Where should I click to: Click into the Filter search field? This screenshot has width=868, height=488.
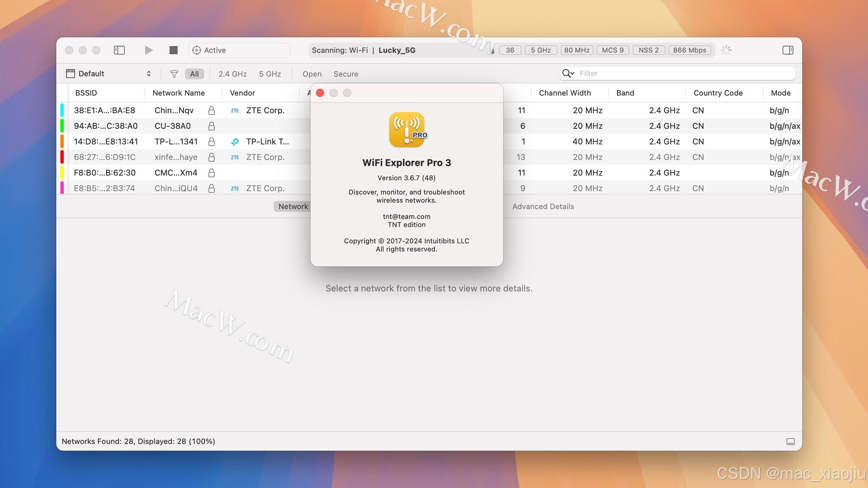click(683, 73)
